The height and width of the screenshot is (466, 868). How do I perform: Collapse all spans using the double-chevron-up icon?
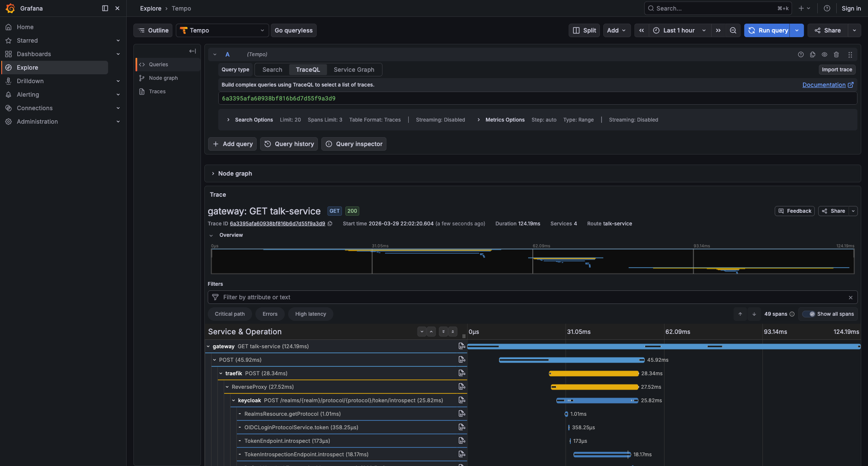pyautogui.click(x=453, y=331)
